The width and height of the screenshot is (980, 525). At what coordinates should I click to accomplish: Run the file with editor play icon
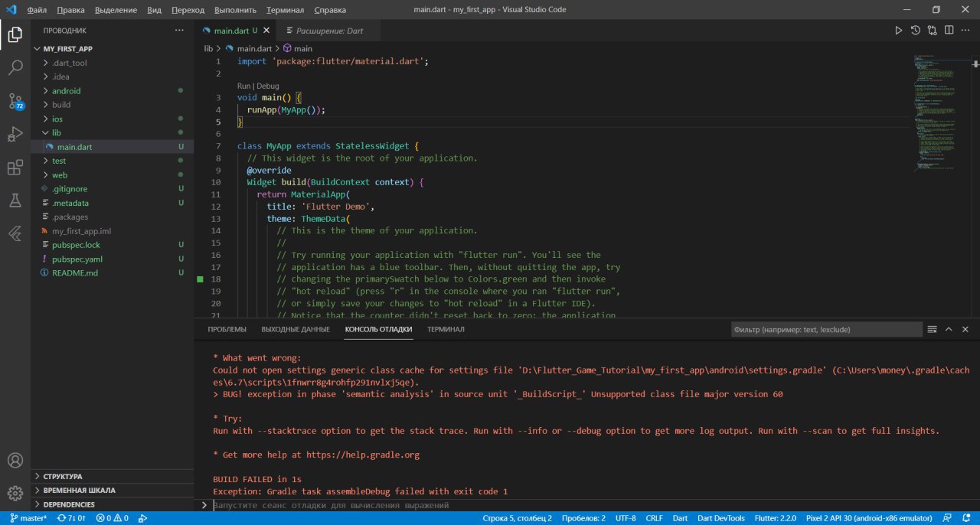coord(899,31)
